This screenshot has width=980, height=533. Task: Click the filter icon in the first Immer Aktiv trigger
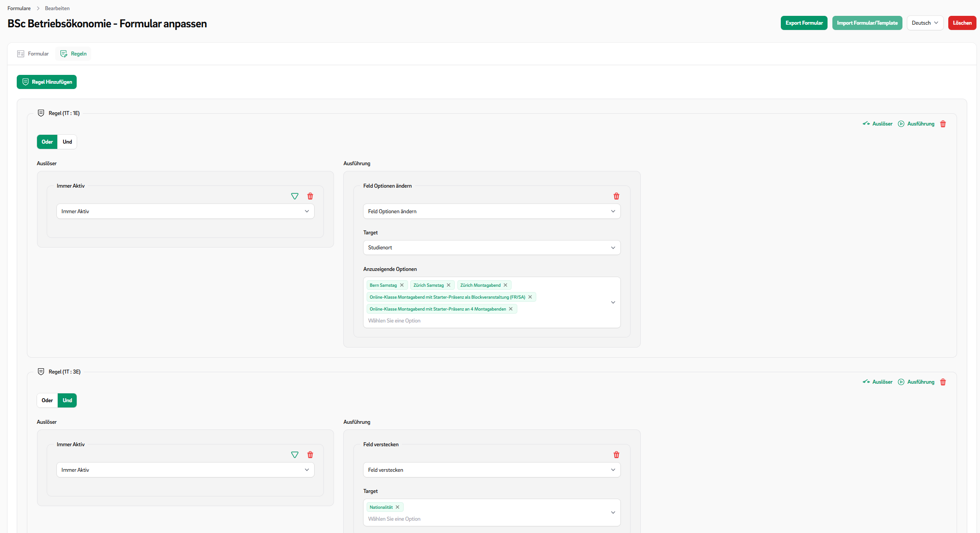coord(295,196)
